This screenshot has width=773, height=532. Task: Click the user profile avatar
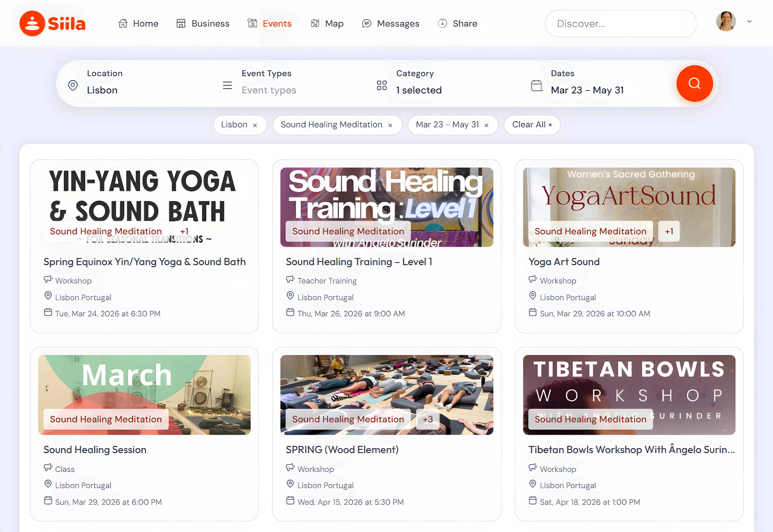pos(726,21)
